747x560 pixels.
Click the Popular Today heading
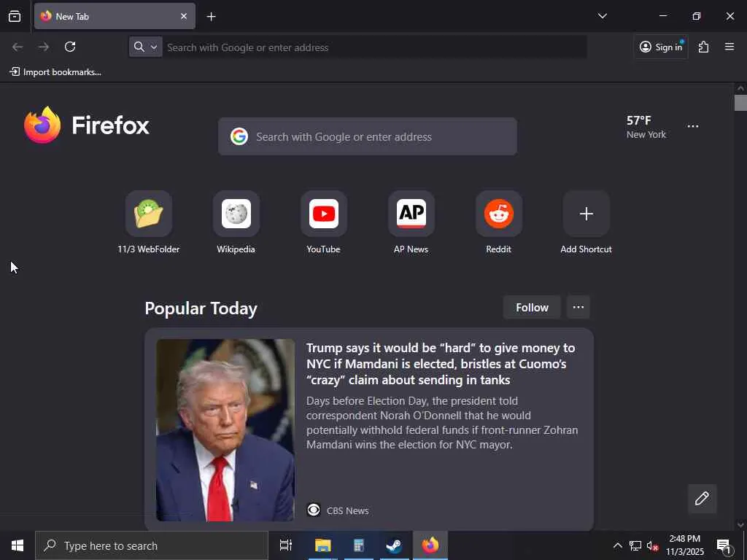[201, 308]
